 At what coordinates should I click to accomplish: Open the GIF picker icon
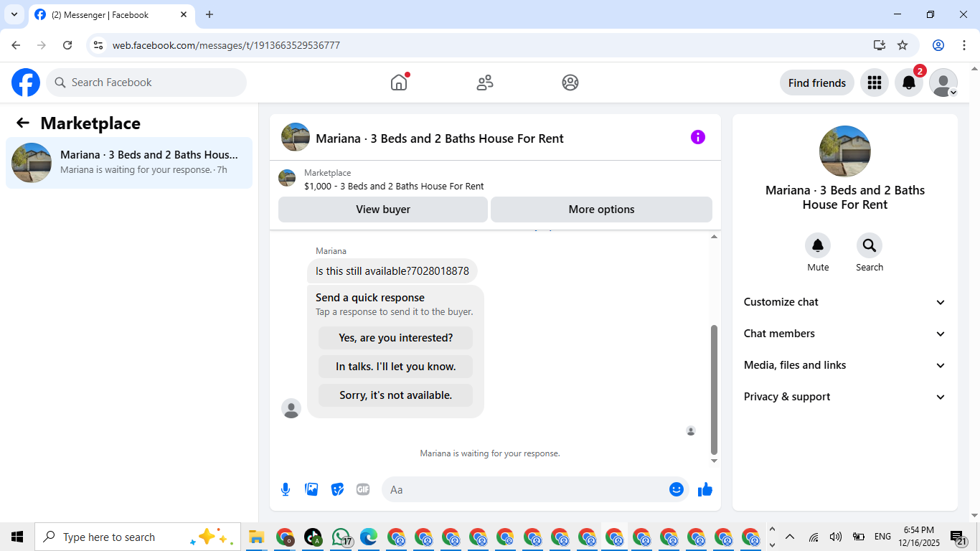(363, 489)
